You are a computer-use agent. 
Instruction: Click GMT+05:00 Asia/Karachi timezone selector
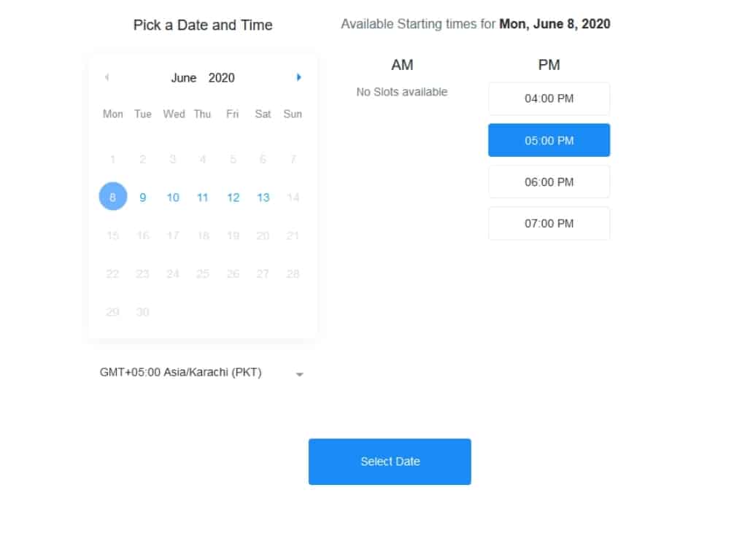181,373
